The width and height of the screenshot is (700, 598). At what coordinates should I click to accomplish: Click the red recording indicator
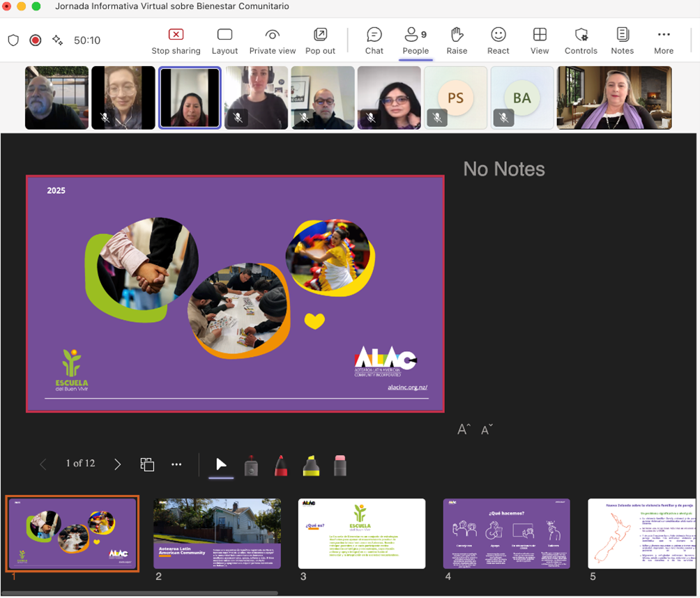pos(36,40)
